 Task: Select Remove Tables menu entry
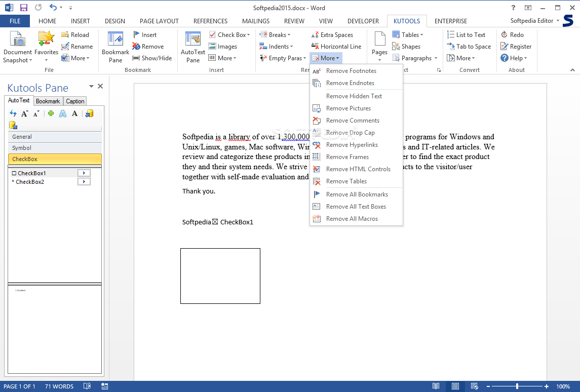[x=356, y=181]
